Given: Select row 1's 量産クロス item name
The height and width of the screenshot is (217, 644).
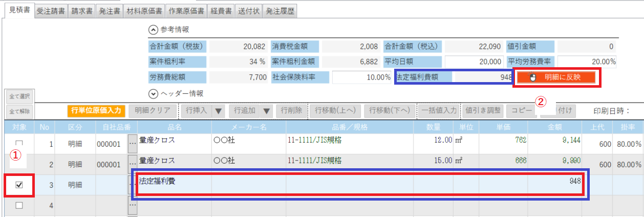Looking at the screenshot, I should click(x=175, y=144).
